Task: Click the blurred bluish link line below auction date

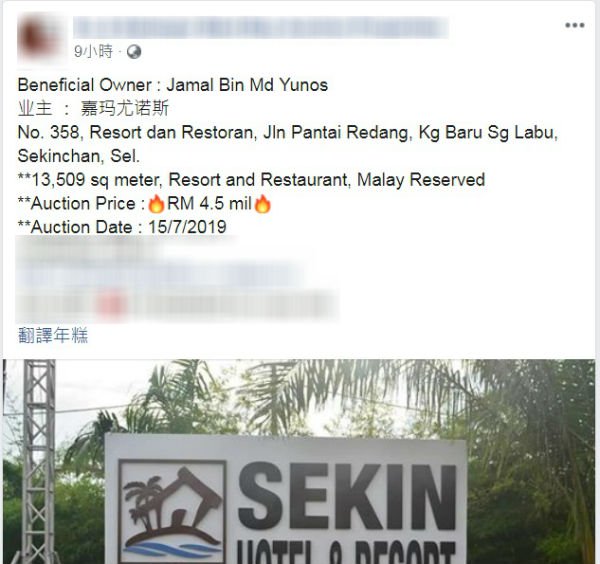Action: click(161, 277)
